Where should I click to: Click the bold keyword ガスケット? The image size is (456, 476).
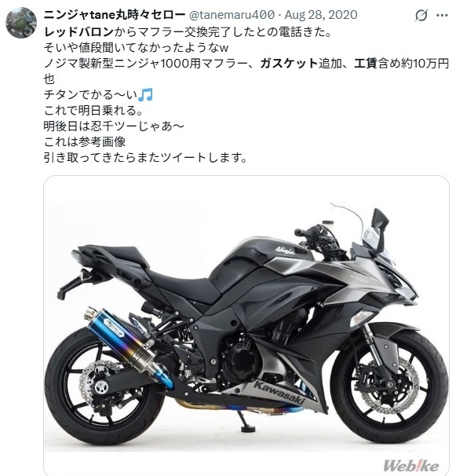(289, 63)
